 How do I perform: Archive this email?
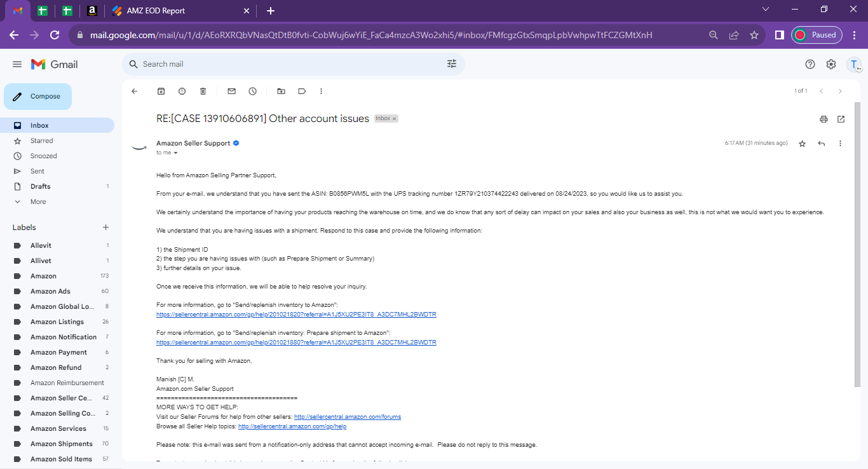tap(161, 92)
